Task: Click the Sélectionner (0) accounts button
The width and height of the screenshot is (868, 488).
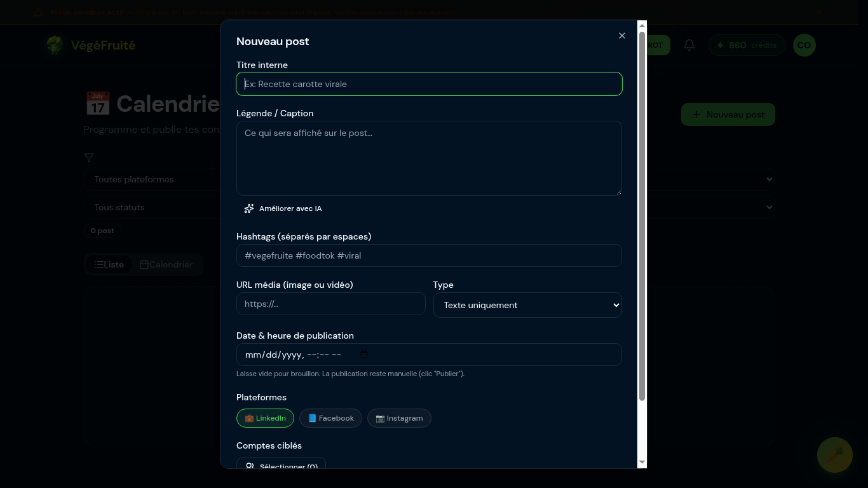Action: click(x=281, y=464)
